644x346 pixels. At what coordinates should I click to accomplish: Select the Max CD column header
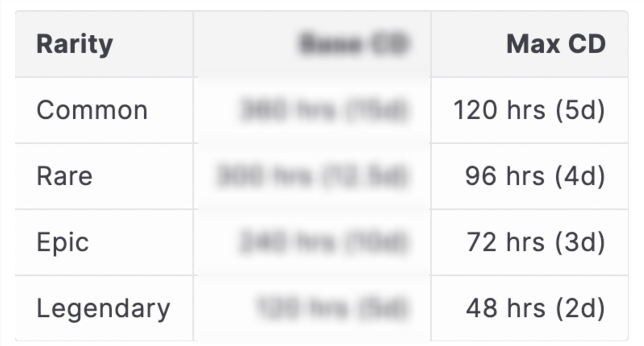[x=529, y=44]
